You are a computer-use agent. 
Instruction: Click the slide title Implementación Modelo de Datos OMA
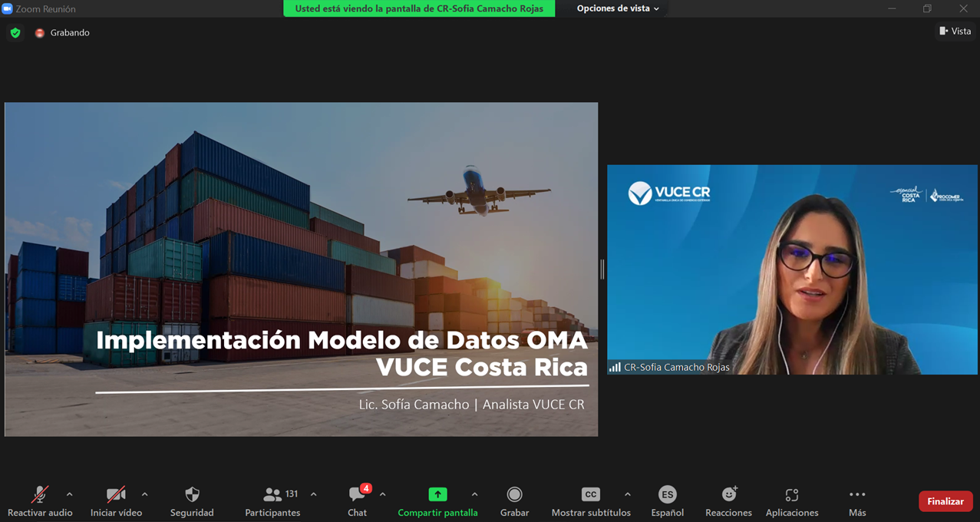click(x=342, y=340)
